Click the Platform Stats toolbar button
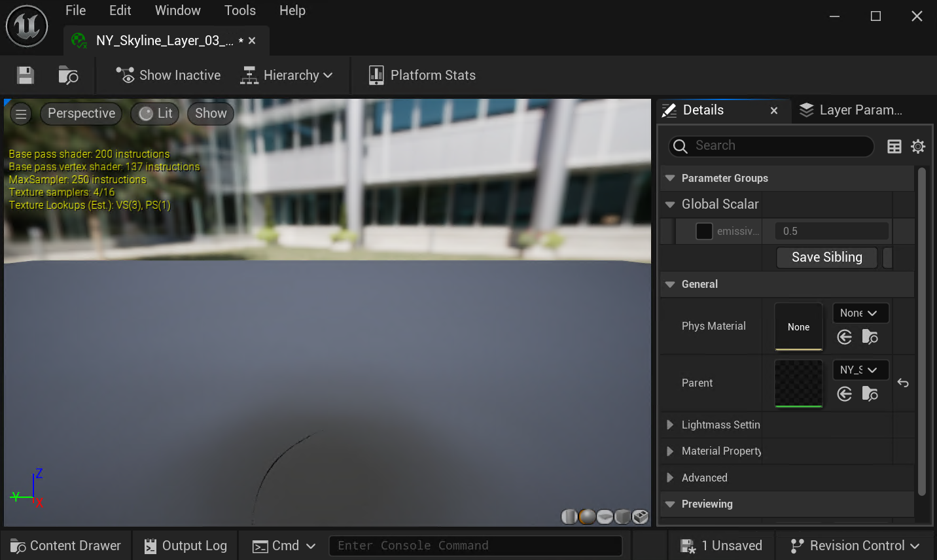The width and height of the screenshot is (937, 560). coord(422,75)
